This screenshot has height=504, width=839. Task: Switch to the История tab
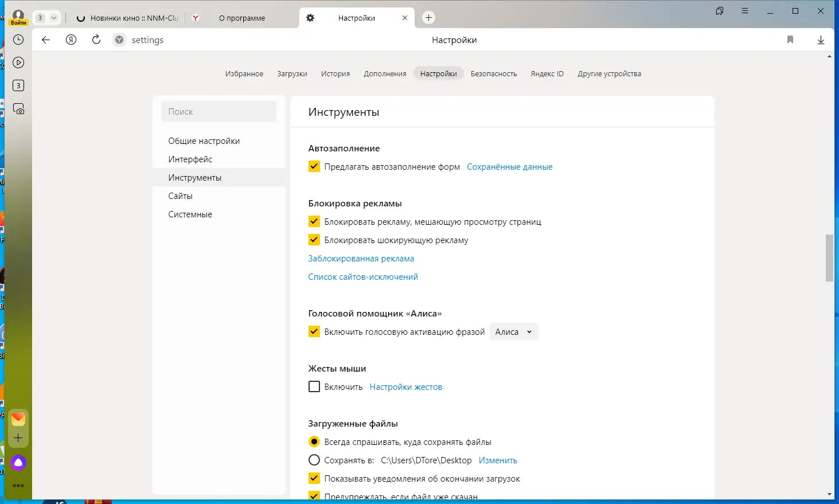pyautogui.click(x=335, y=74)
